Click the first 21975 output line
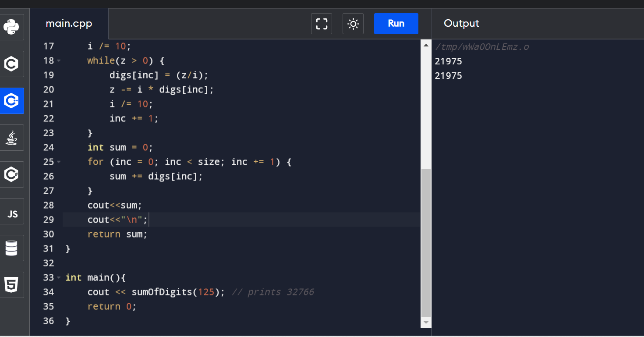The width and height of the screenshot is (644, 337). tap(449, 61)
